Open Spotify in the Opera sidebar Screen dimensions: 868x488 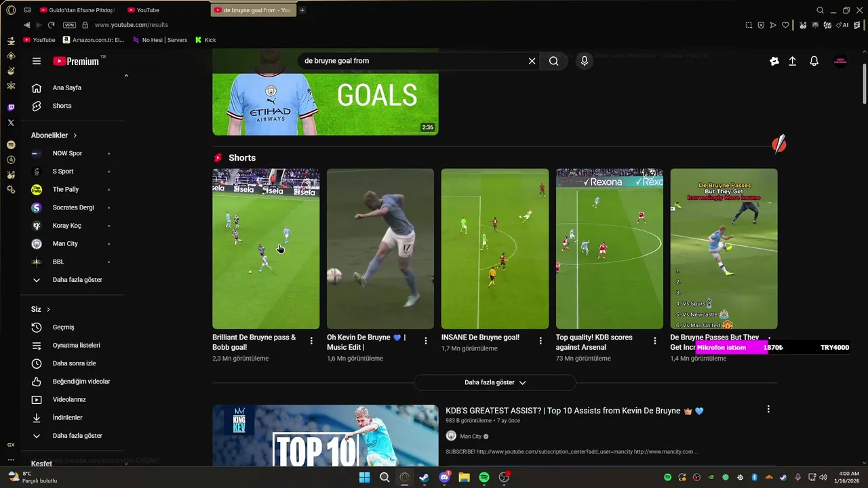(x=11, y=145)
